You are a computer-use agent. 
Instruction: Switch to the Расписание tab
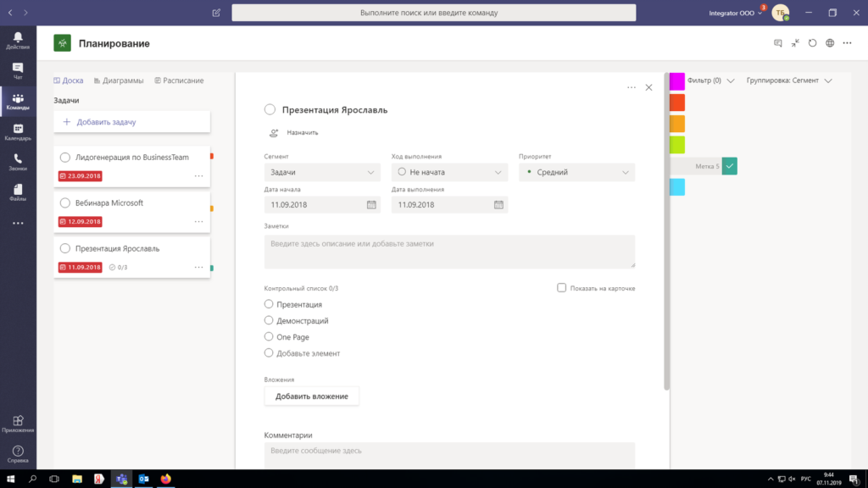179,80
